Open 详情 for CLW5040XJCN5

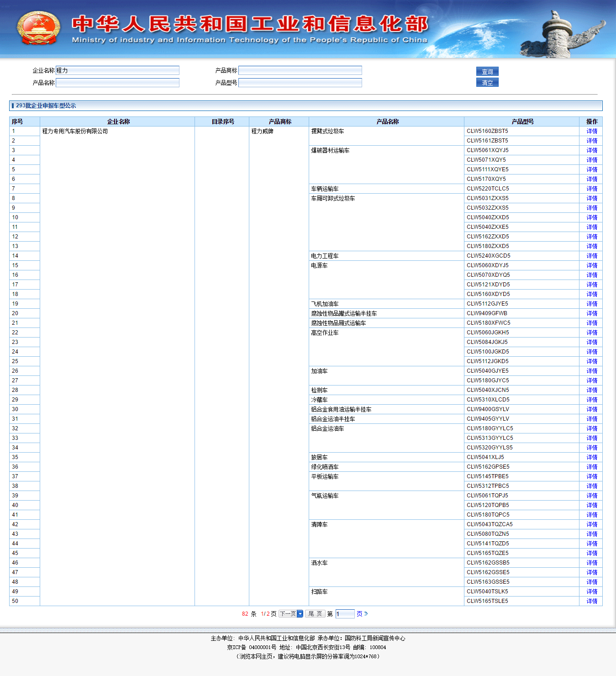point(592,390)
